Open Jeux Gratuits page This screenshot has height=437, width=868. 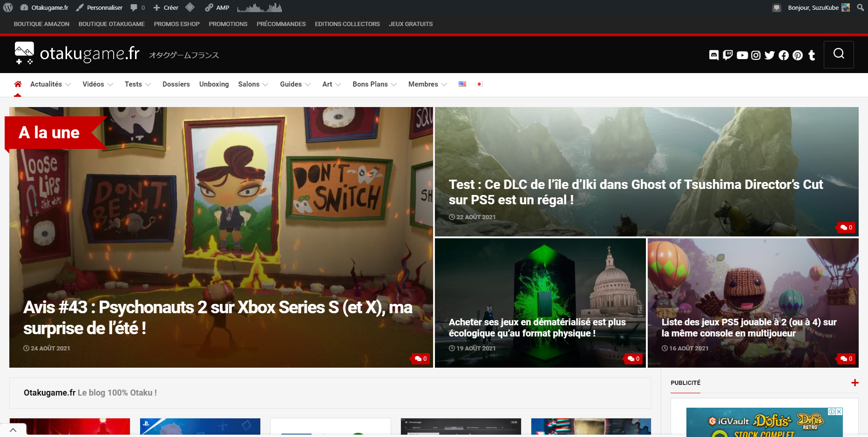411,24
